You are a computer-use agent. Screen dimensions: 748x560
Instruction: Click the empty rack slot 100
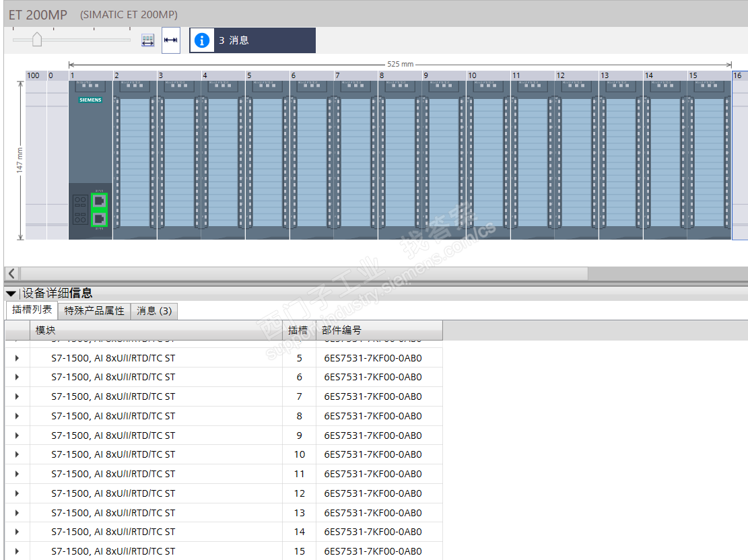click(36, 160)
